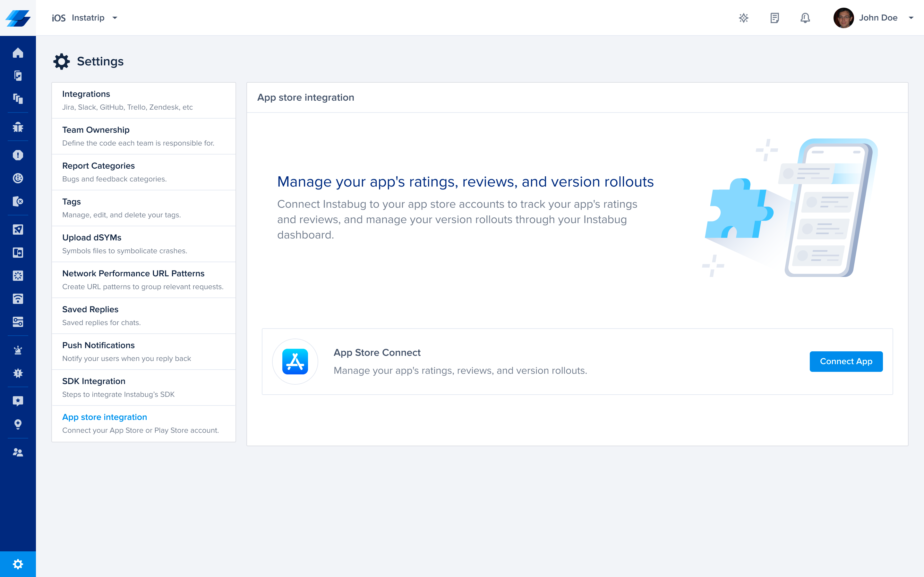
Task: Open the settings gear at sidebar bottom
Action: point(18,564)
